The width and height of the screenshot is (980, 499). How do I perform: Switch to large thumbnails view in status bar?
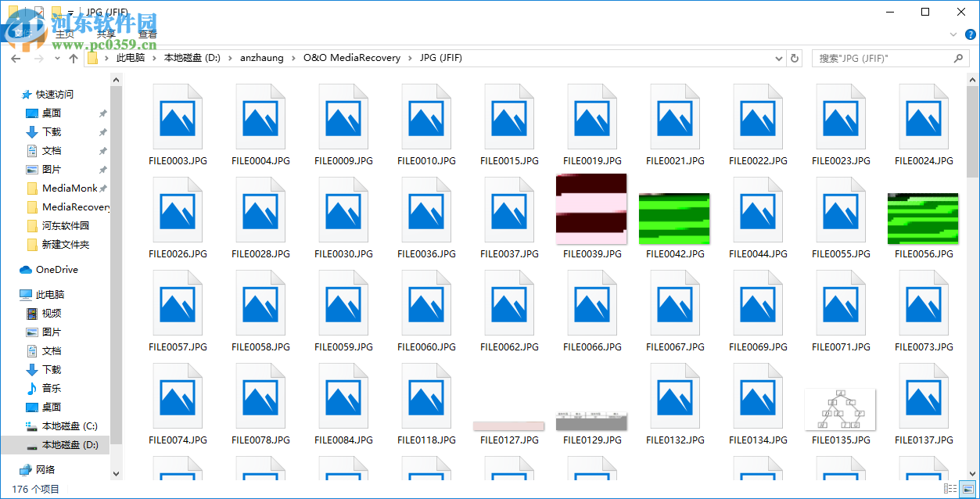click(x=967, y=488)
